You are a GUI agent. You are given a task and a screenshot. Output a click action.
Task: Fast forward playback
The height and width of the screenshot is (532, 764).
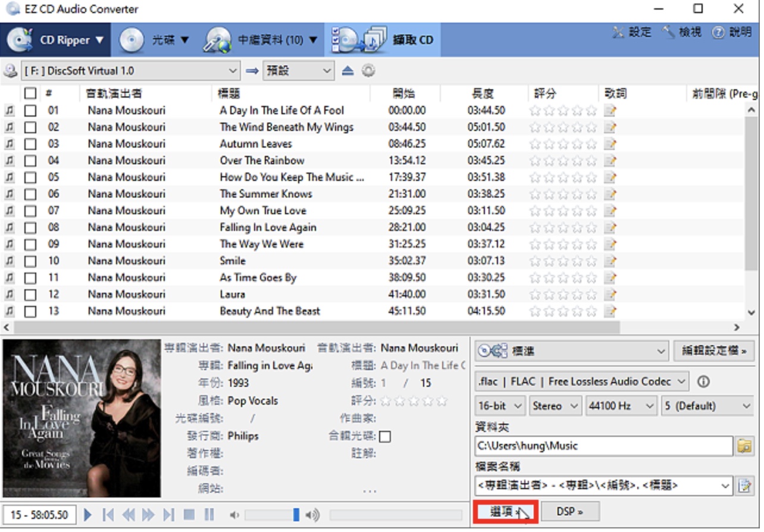pyautogui.click(x=149, y=515)
